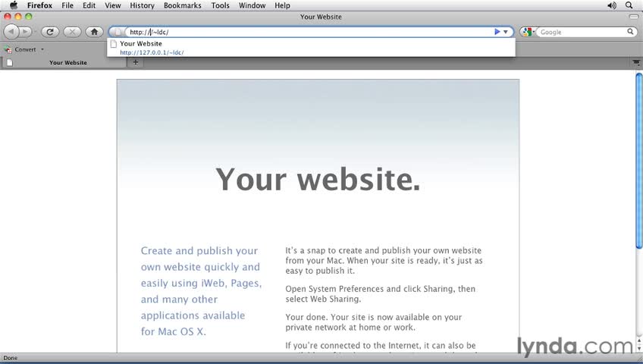Image resolution: width=643 pixels, height=364 pixels.
Task: Open the Bookmarks menu
Action: 183,5
